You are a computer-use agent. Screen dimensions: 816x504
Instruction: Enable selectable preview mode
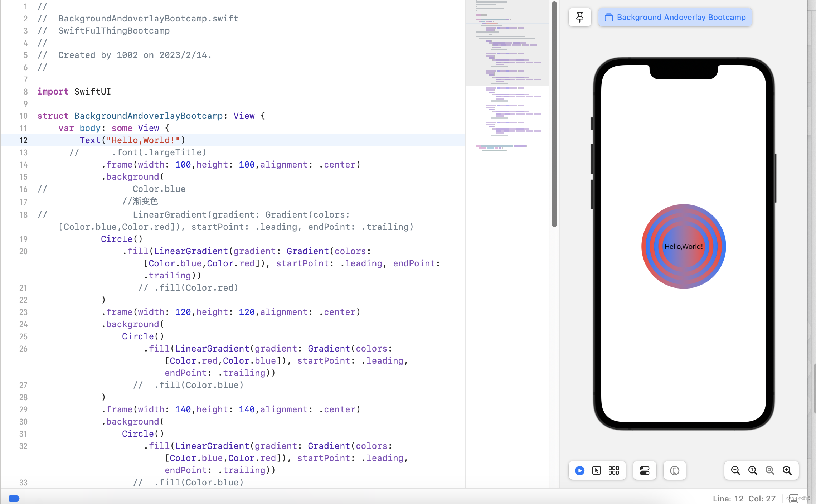point(597,471)
